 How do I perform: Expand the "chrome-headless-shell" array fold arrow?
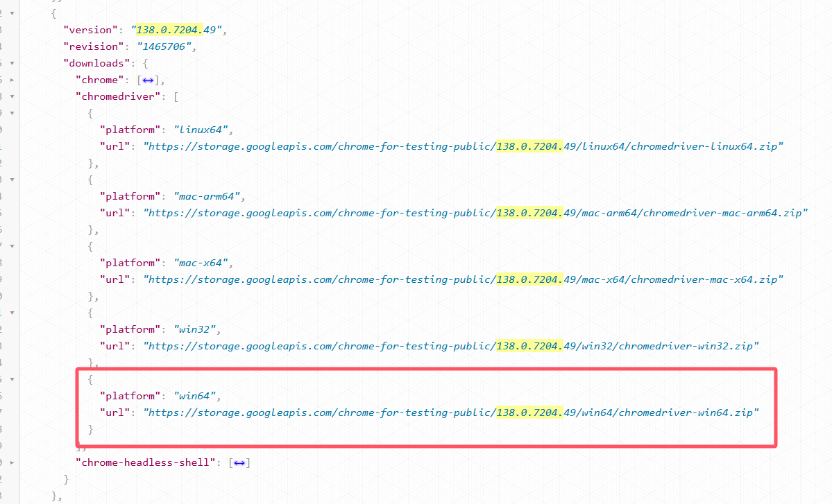tap(12, 462)
